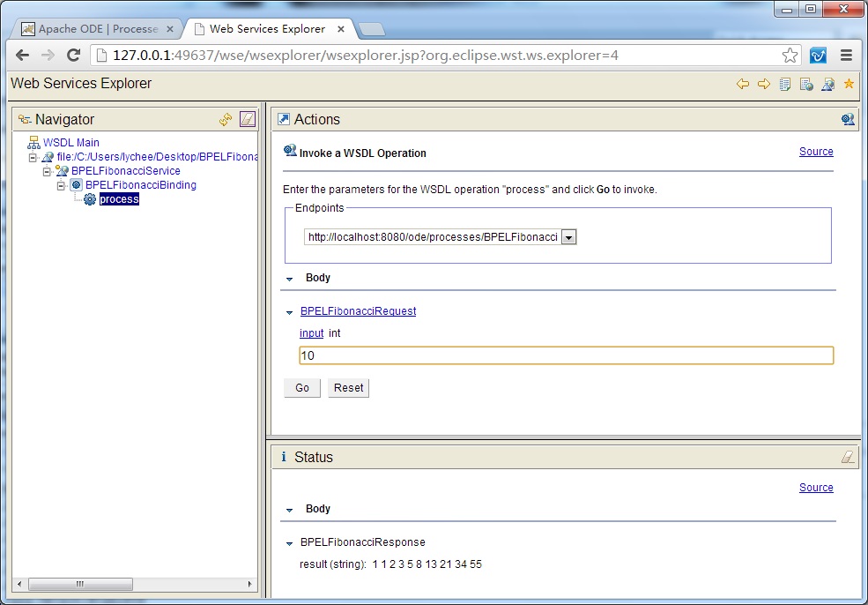Clear the Status pane with eraser icon
868x605 pixels.
847,457
